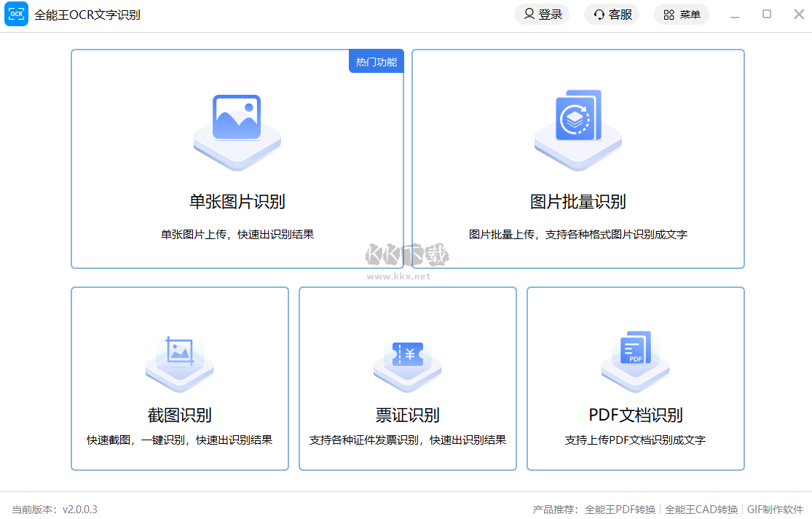Open the PDF文档识别 PDF document recognition feature
Image resolution: width=812 pixels, height=519 pixels.
634,378
